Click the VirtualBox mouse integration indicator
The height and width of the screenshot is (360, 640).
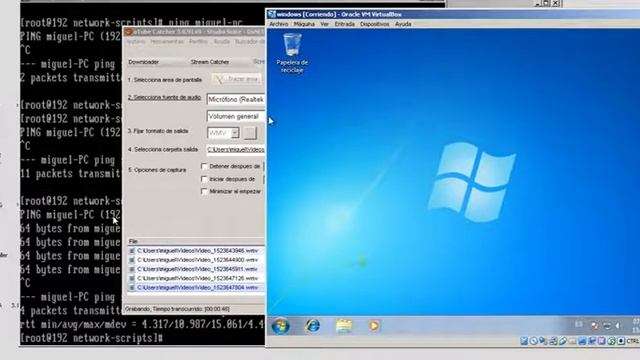611,341
